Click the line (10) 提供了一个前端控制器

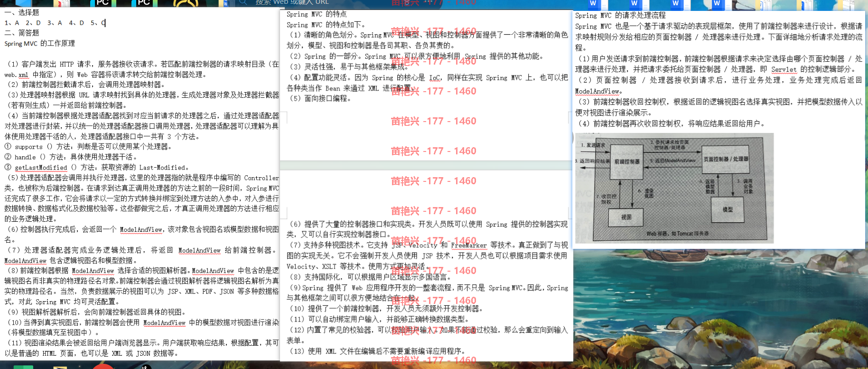pos(387,309)
